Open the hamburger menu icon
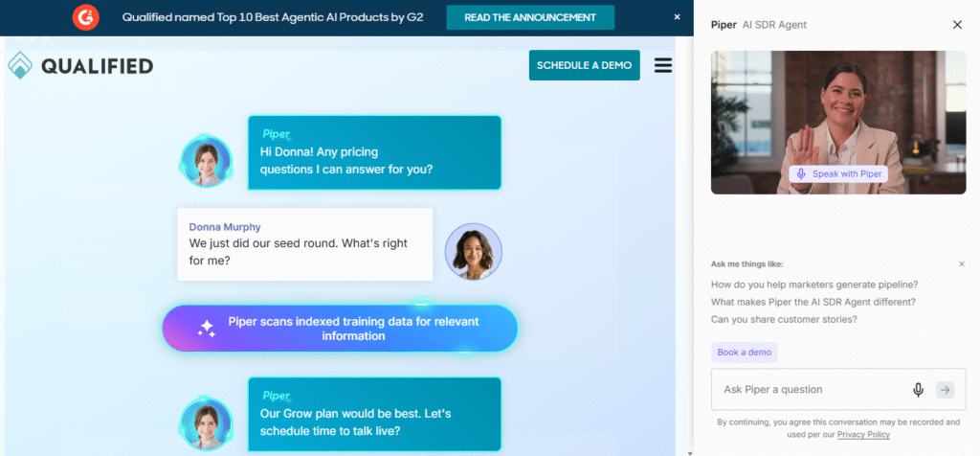Screen dimensions: 980x456 [662, 65]
